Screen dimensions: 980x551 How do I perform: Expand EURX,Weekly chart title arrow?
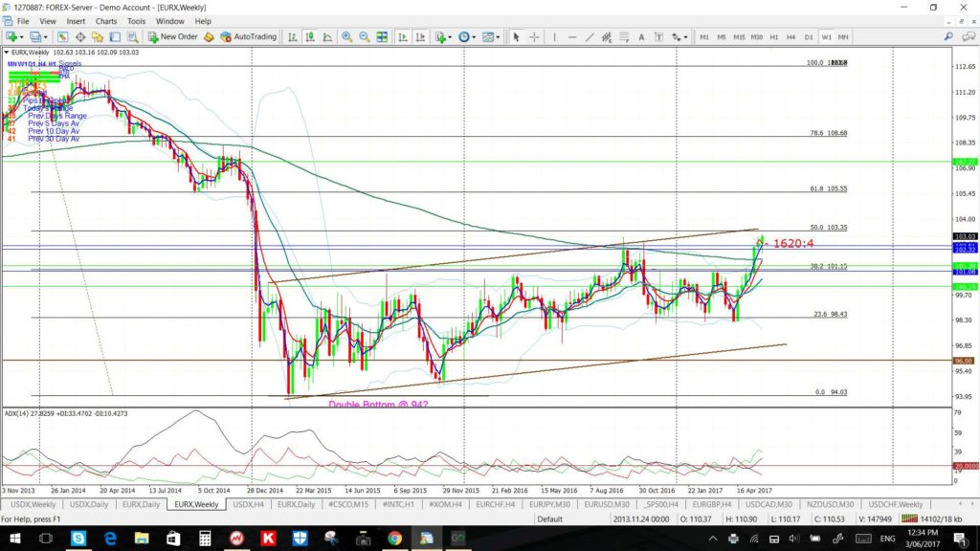(7, 53)
